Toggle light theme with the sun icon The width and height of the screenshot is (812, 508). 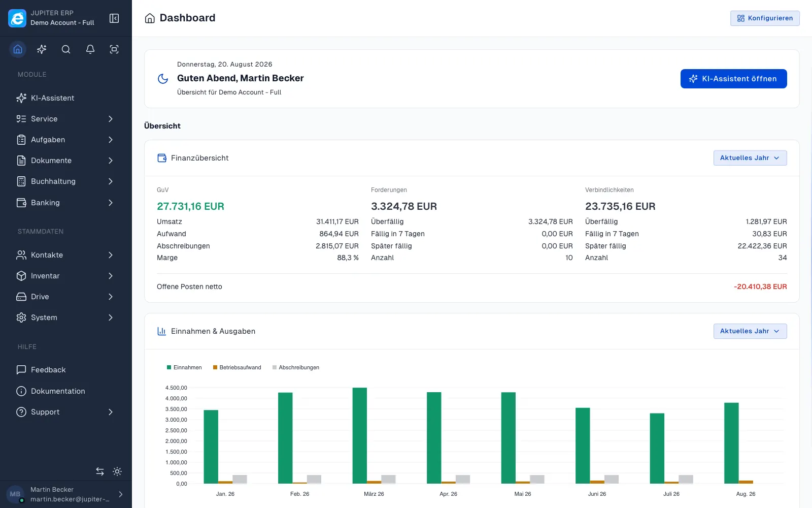pyautogui.click(x=117, y=471)
